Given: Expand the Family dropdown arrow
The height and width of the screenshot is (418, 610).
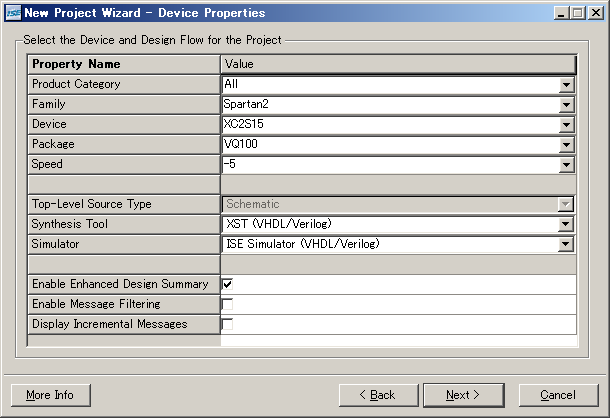Looking at the screenshot, I should click(x=566, y=104).
